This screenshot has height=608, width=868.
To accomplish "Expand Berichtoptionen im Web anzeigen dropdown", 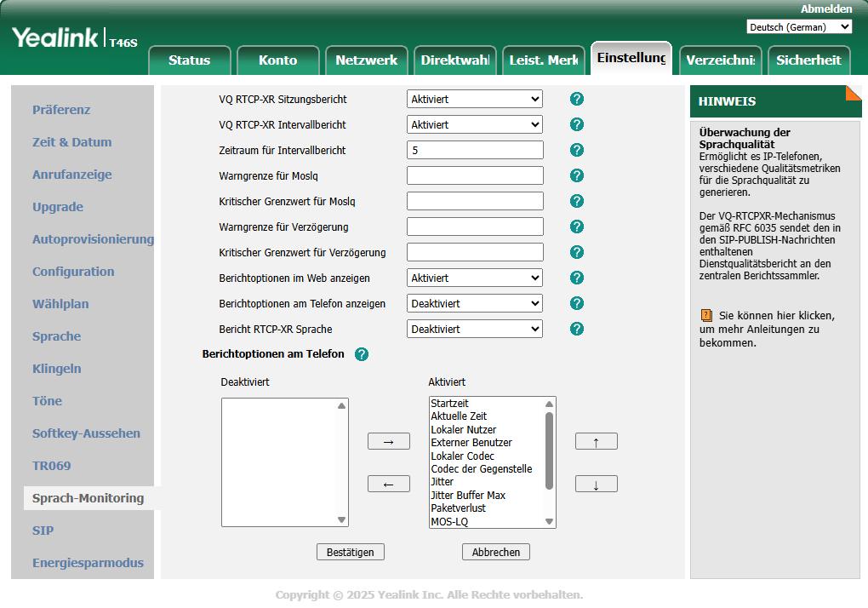I will pyautogui.click(x=474, y=278).
